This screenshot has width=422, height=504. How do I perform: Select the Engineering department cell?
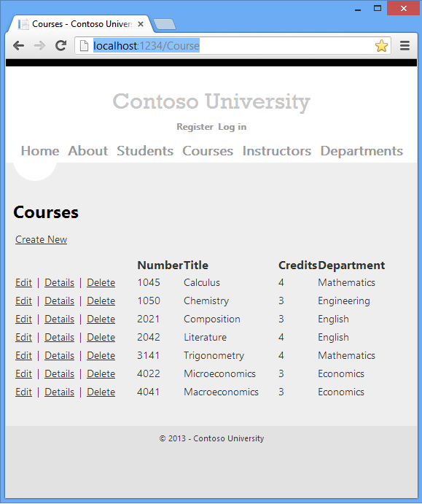[x=344, y=301]
